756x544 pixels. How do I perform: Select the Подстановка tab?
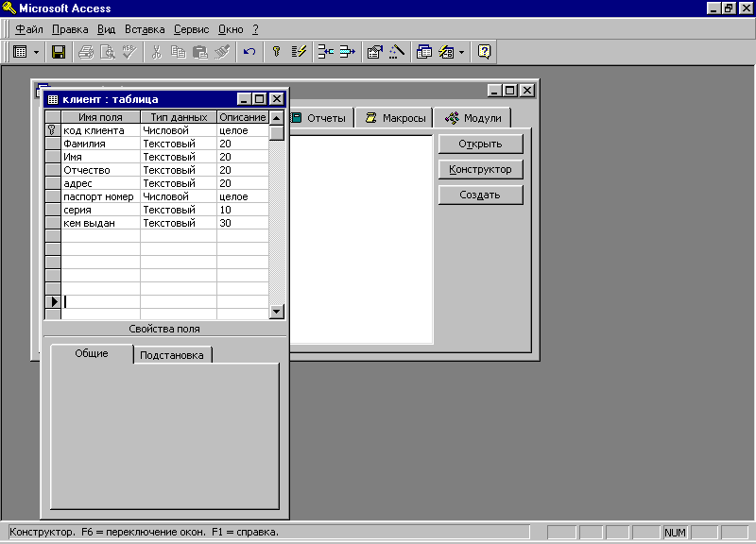click(172, 355)
